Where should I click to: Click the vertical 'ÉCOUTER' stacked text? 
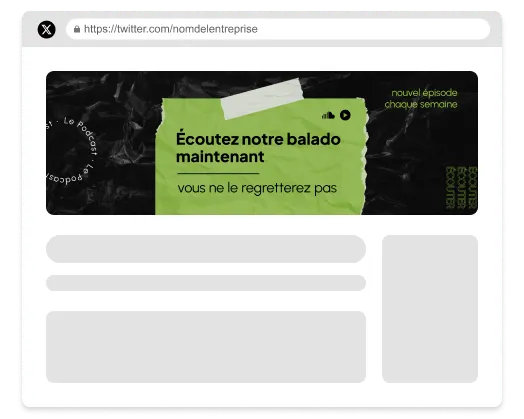(x=461, y=188)
